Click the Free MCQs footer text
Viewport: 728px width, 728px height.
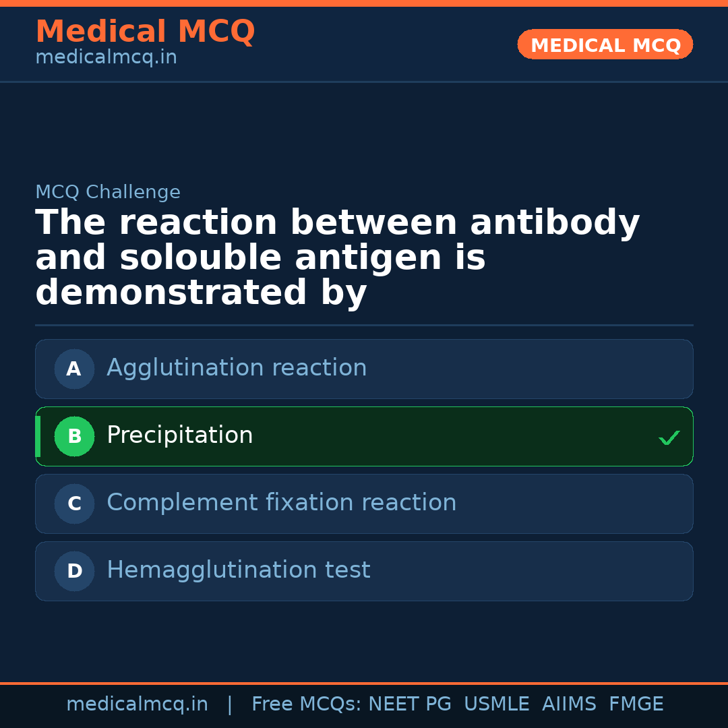click(306, 704)
